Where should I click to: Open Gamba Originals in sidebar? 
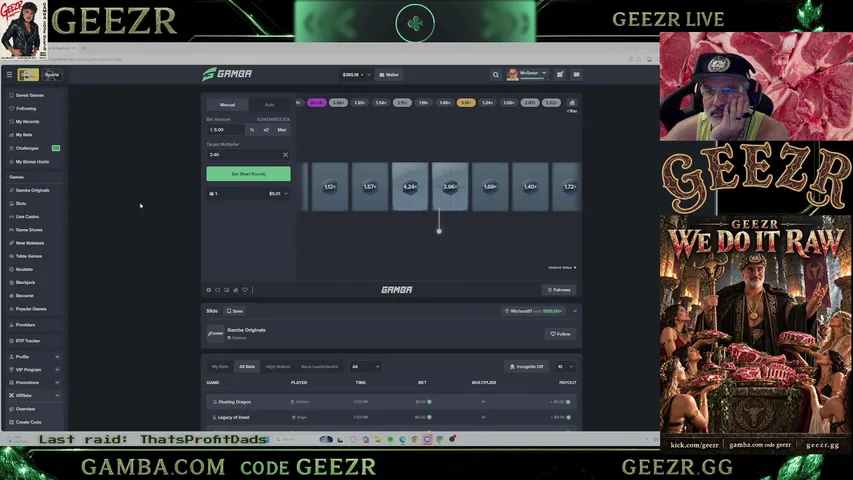click(x=32, y=190)
